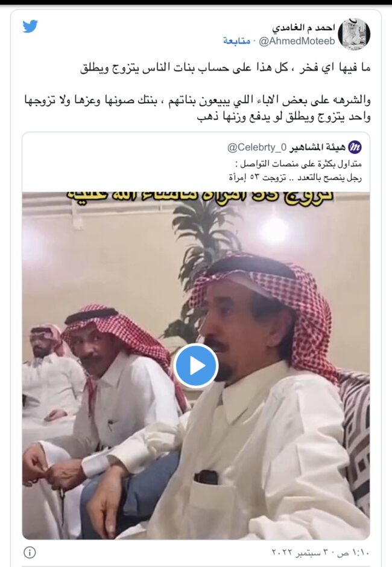This screenshot has width=392, height=567.
Task: Click the tweet's first line starting ما فيها اي فخر
Action: pos(225,68)
